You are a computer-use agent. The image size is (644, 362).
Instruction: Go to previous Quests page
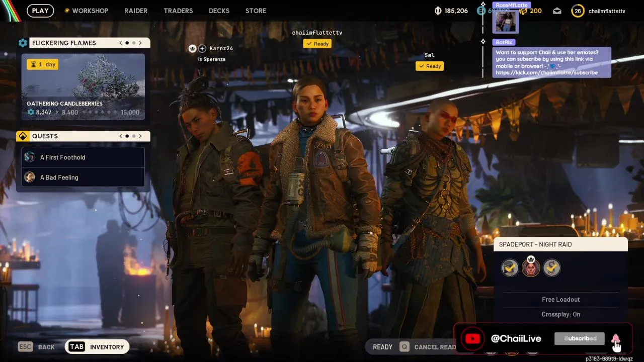[x=121, y=136]
